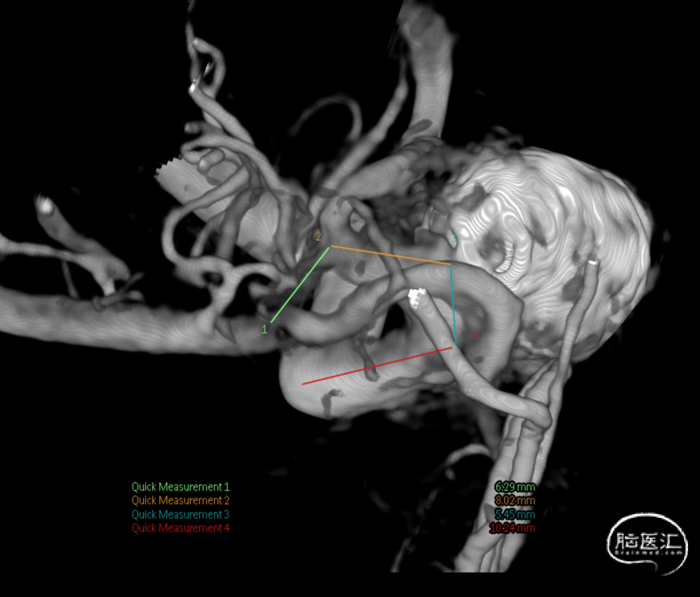Click the red number 4 marker
The height and width of the screenshot is (597, 700).
pos(474,336)
